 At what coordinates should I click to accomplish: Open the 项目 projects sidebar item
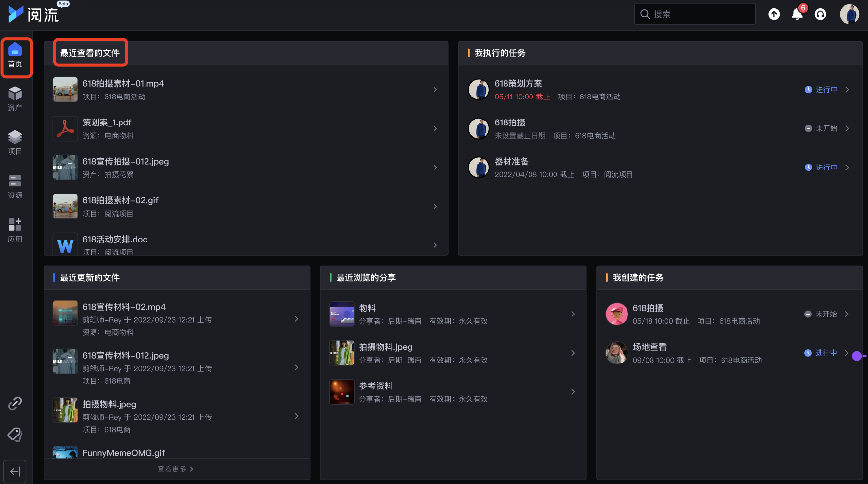(15, 143)
